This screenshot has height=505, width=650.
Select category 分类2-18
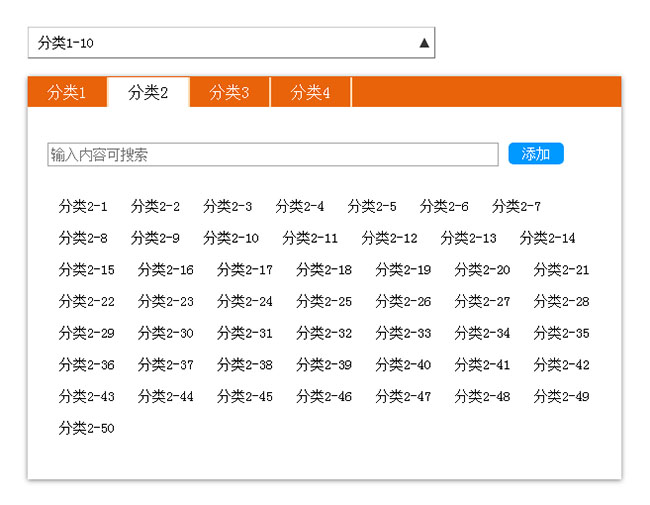click(x=324, y=270)
